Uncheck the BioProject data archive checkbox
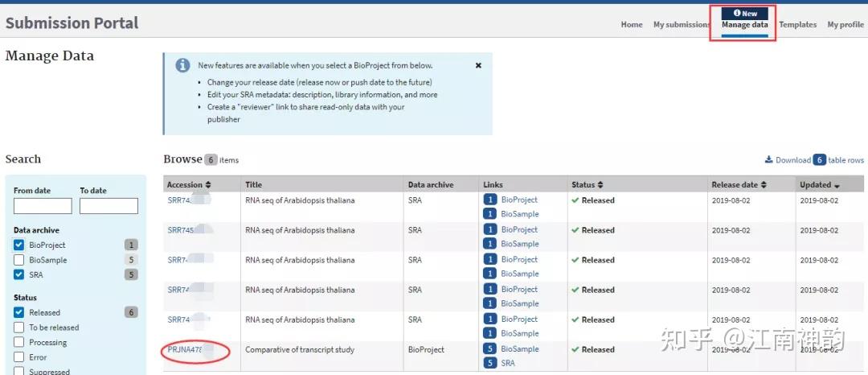The image size is (868, 375). pos(19,245)
